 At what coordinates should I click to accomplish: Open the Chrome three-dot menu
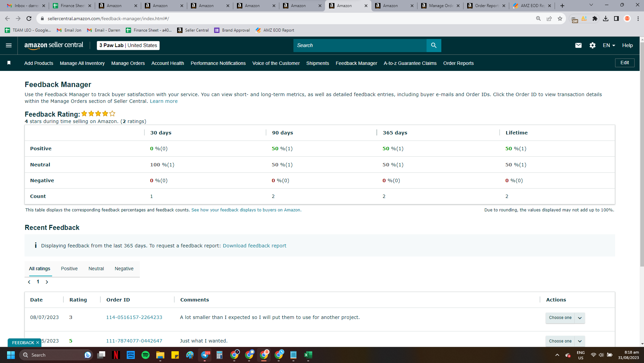(x=638, y=18)
